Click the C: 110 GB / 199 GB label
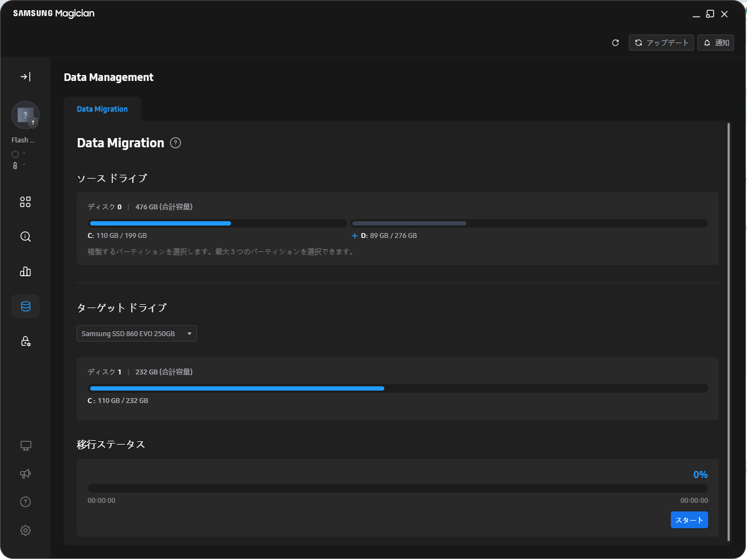The width and height of the screenshot is (747, 560). click(117, 236)
